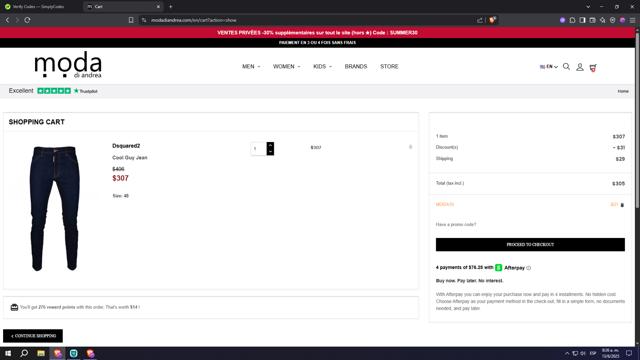Open the Cool Guy Jean product link

pyautogui.click(x=130, y=158)
